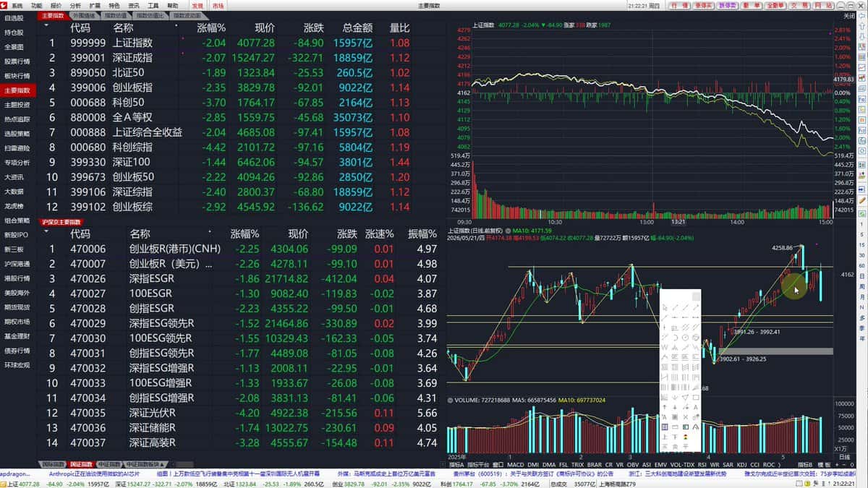Viewport: 868px width, 488px height.
Task: Expand the 指标B selector under the chart
Action: [806, 465]
